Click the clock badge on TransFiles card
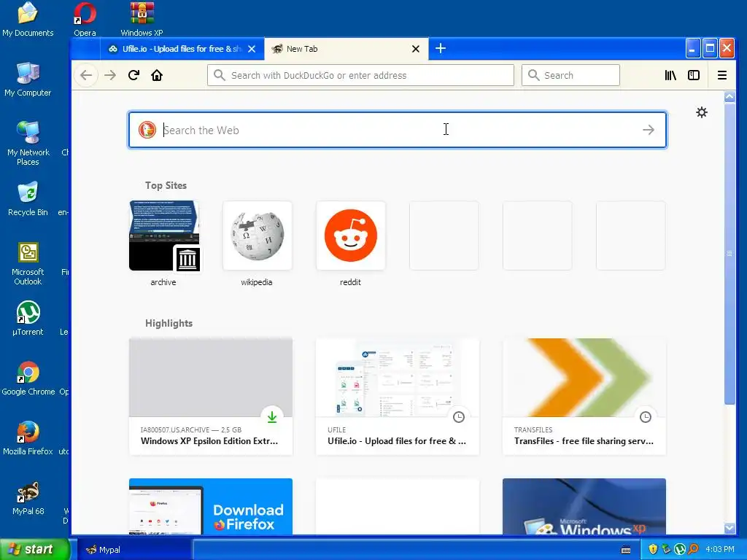Viewport: 747px width, 560px height. pos(646,416)
